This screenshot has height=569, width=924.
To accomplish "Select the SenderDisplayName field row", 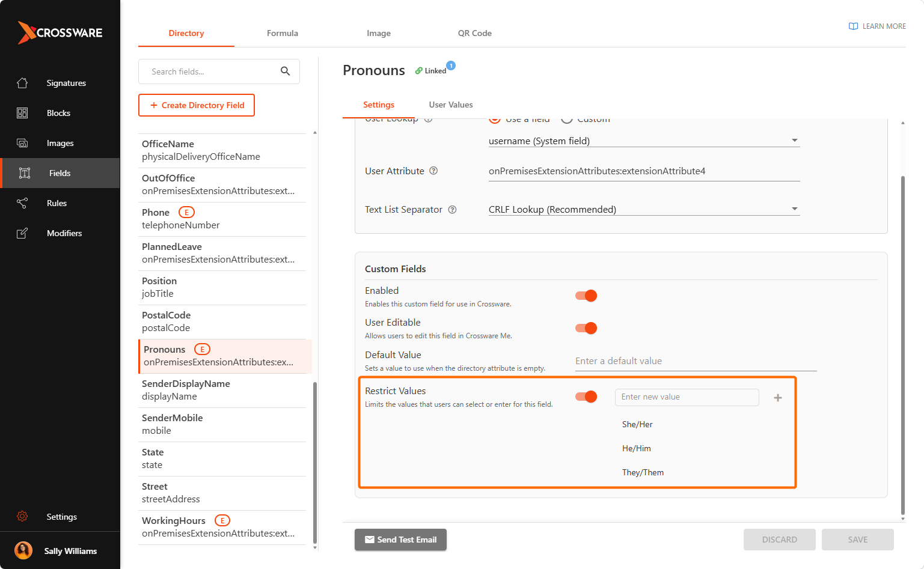I will click(x=222, y=391).
